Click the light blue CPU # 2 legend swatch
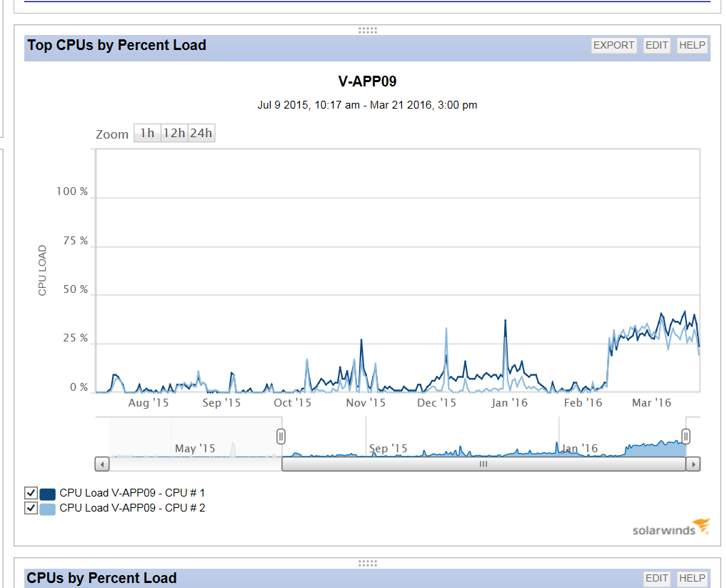This screenshot has width=727, height=588. [x=48, y=509]
